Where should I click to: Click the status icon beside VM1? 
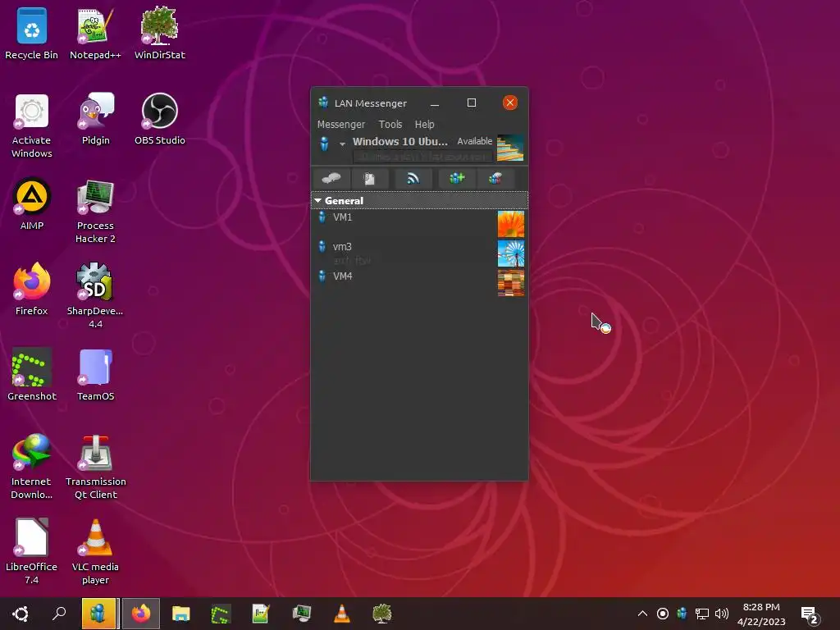click(322, 217)
